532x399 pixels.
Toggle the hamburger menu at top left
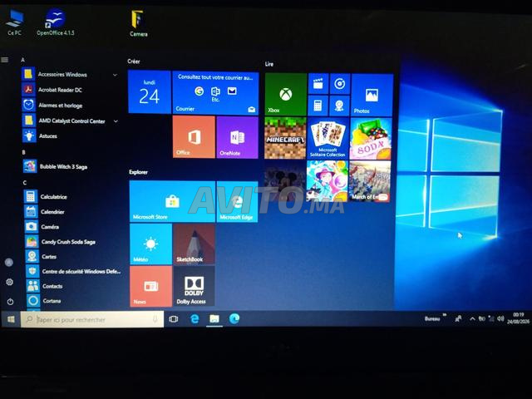point(5,60)
